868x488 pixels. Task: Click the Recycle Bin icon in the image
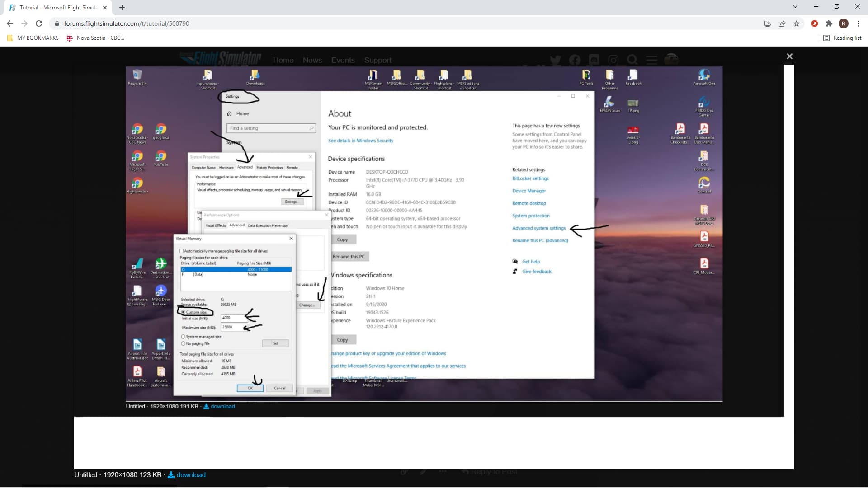[137, 77]
